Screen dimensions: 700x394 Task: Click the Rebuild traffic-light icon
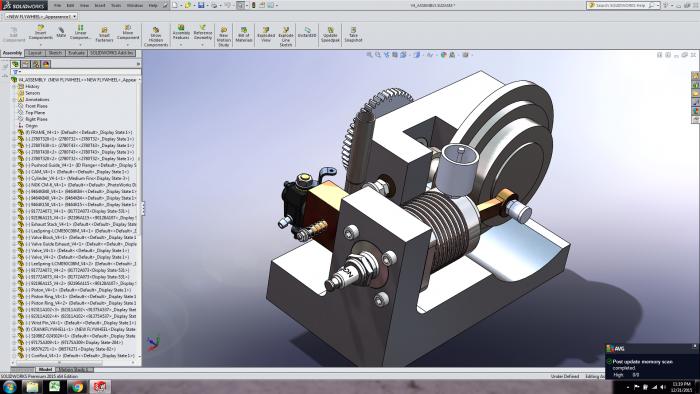click(253, 5)
